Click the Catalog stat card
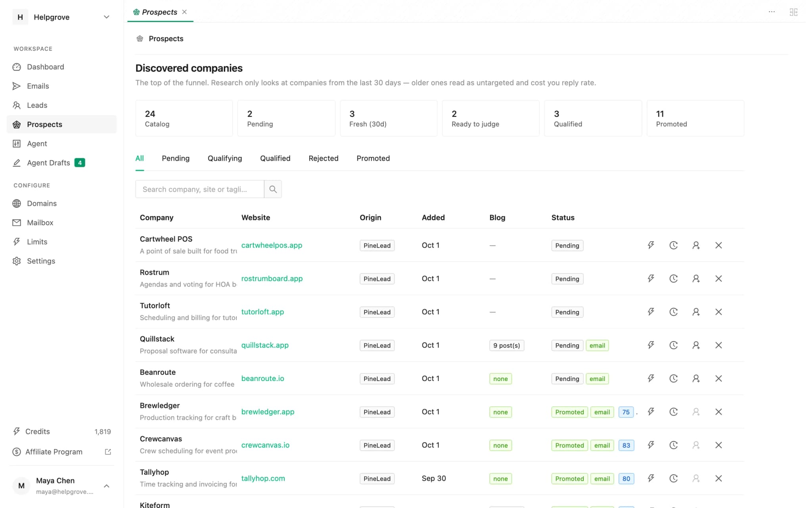812x508 pixels. coord(184,118)
